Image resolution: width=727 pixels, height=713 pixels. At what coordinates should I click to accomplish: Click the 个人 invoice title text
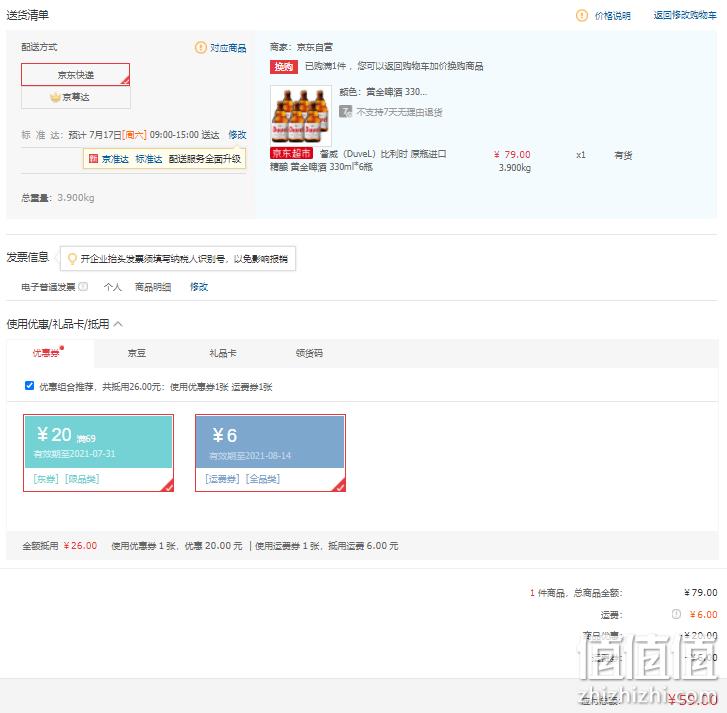click(x=113, y=287)
